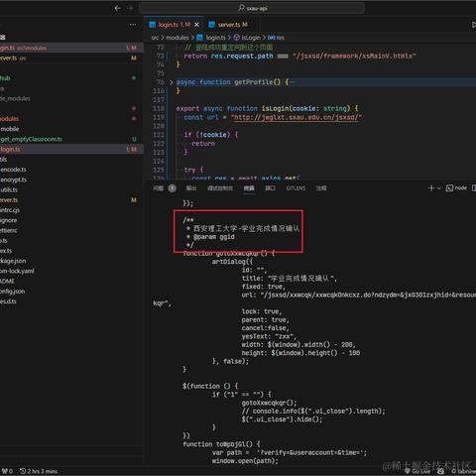Screen dimensions: 476x476
Task: Open the tsconfig.json file
Action: [x=71, y=292]
